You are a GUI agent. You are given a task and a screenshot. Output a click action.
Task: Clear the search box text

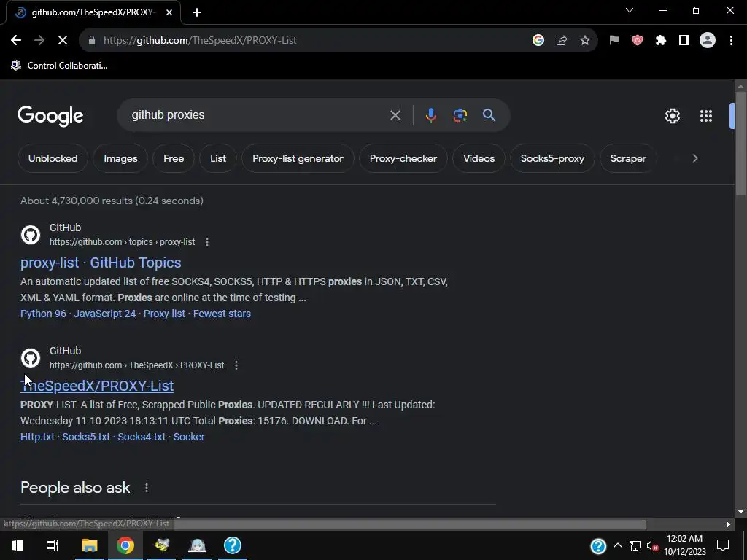pyautogui.click(x=395, y=115)
